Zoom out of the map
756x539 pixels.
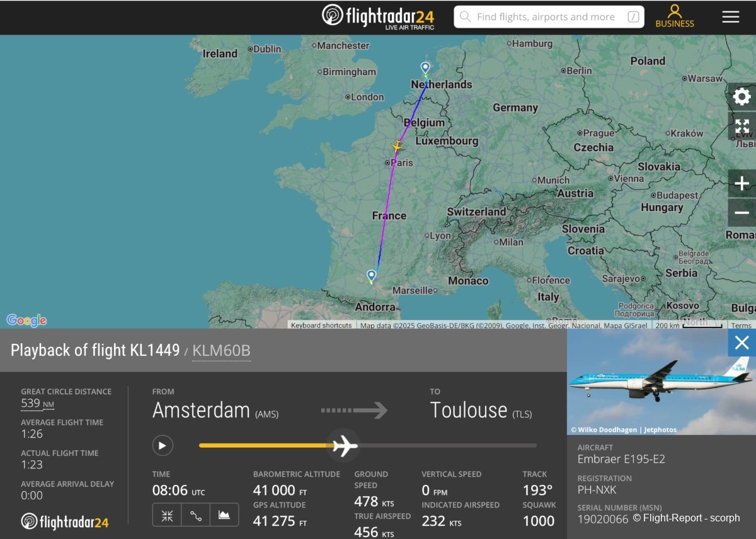742,213
